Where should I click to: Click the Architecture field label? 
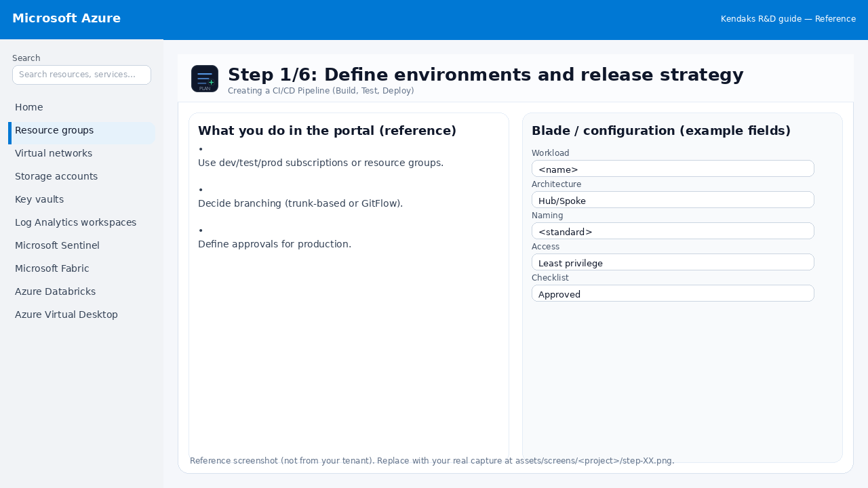click(x=556, y=184)
